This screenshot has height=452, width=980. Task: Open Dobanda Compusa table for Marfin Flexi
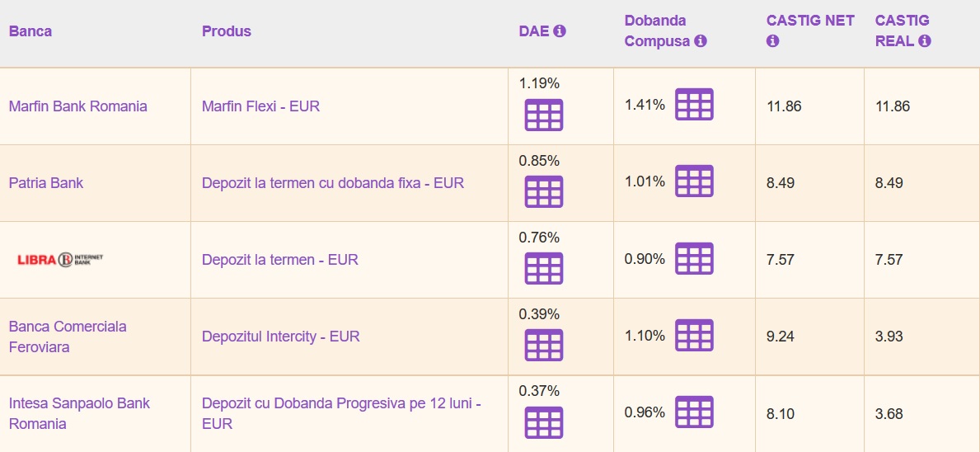tap(694, 105)
